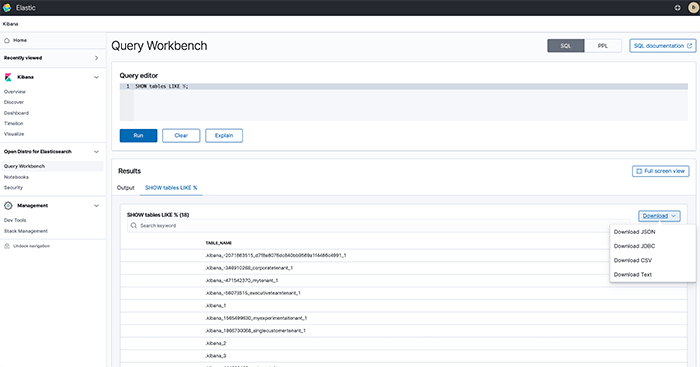Open Timelion in sidebar
Image resolution: width=700 pixels, height=367 pixels.
click(13, 123)
